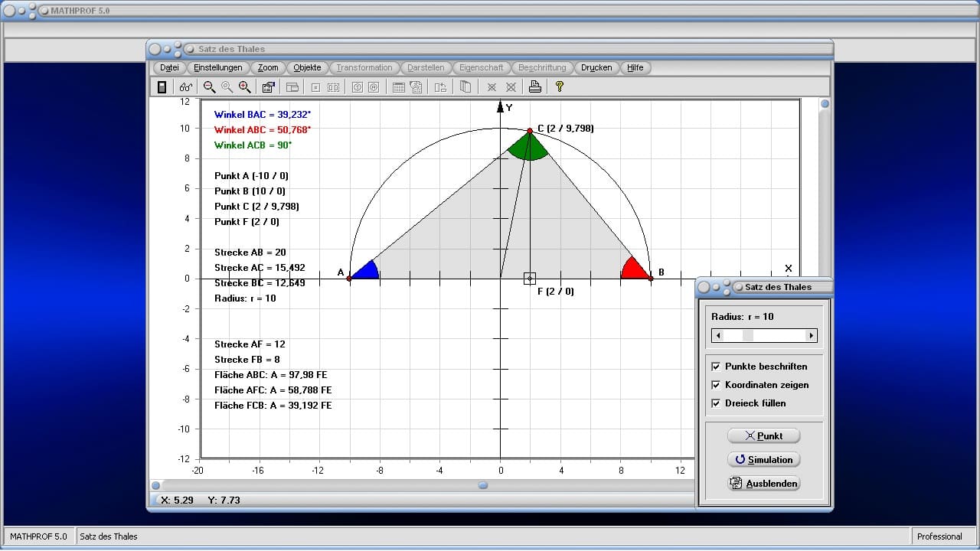Click the page with arrow toolbar icon
Screen dimensions: 980x551
pos(440,87)
